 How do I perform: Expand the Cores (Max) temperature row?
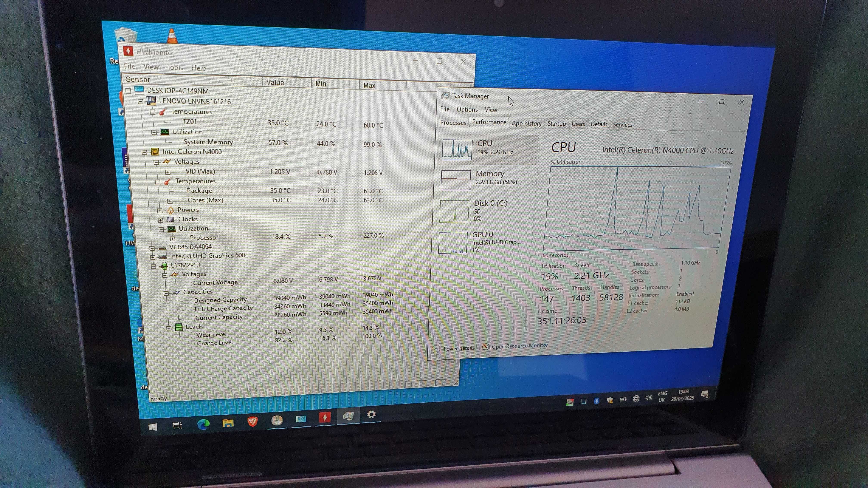click(170, 201)
